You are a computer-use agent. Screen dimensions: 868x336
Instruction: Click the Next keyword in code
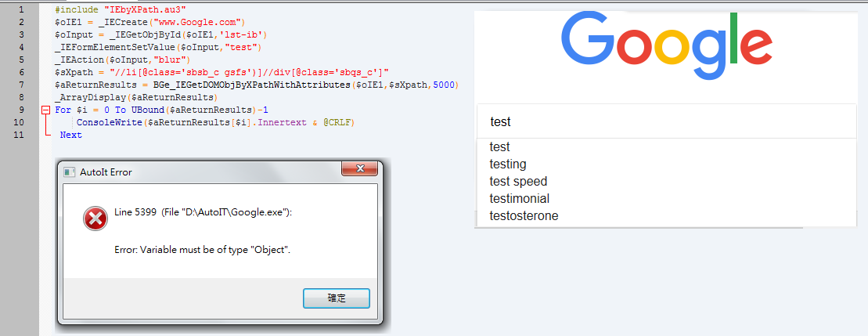click(71, 135)
